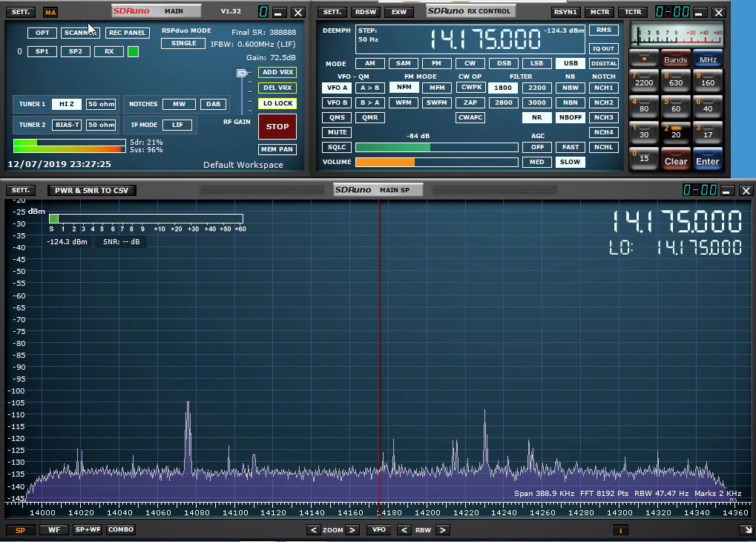
Task: Open RSYN1 in RX Control
Action: pos(565,12)
